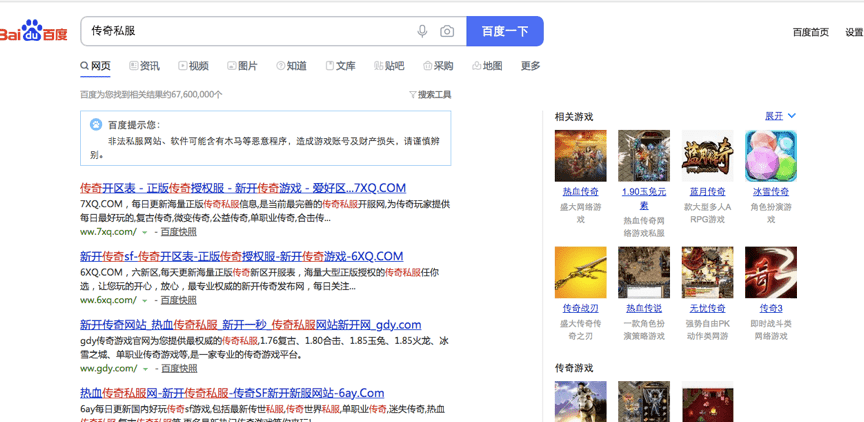
Task: Open result link 传奇开区表 7XQ.COM
Action: [243, 188]
